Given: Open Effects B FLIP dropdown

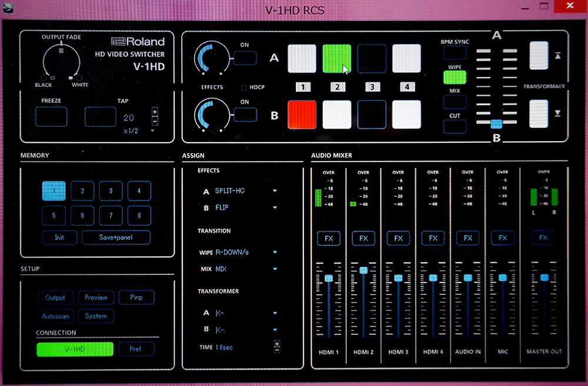Looking at the screenshot, I should [275, 207].
